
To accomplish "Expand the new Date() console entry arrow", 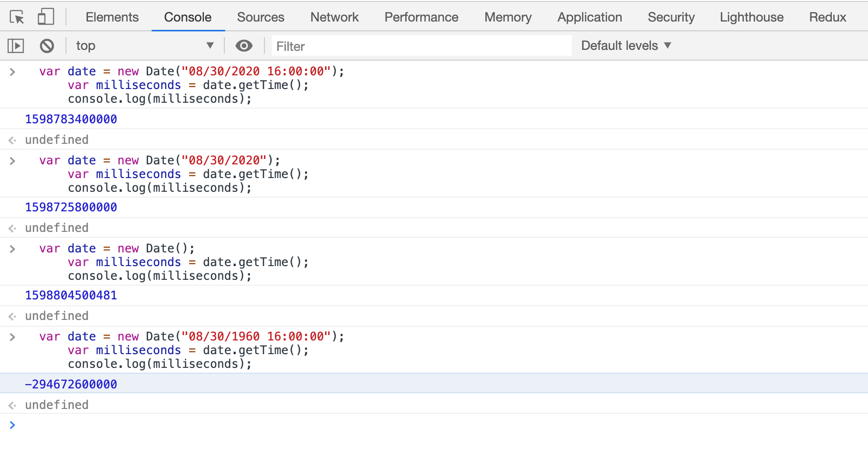I will pyautogui.click(x=12, y=248).
